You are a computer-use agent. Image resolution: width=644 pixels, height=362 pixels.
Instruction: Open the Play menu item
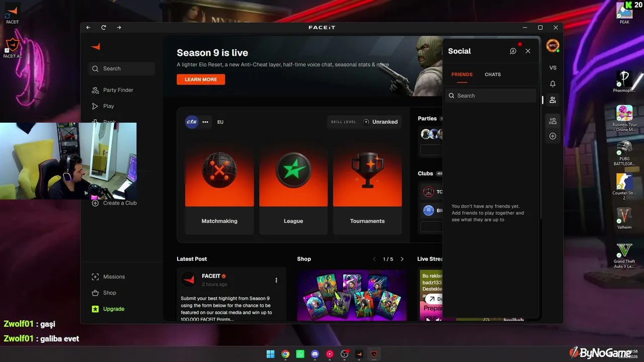pyautogui.click(x=109, y=106)
